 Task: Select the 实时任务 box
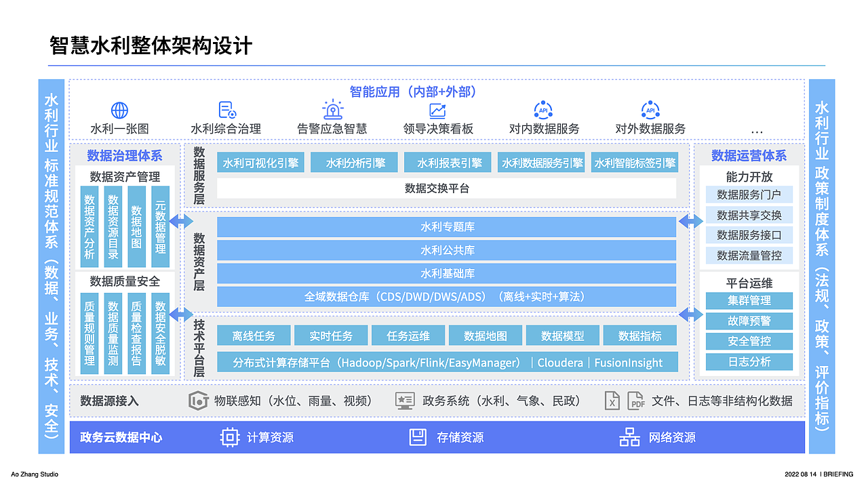[331, 335]
